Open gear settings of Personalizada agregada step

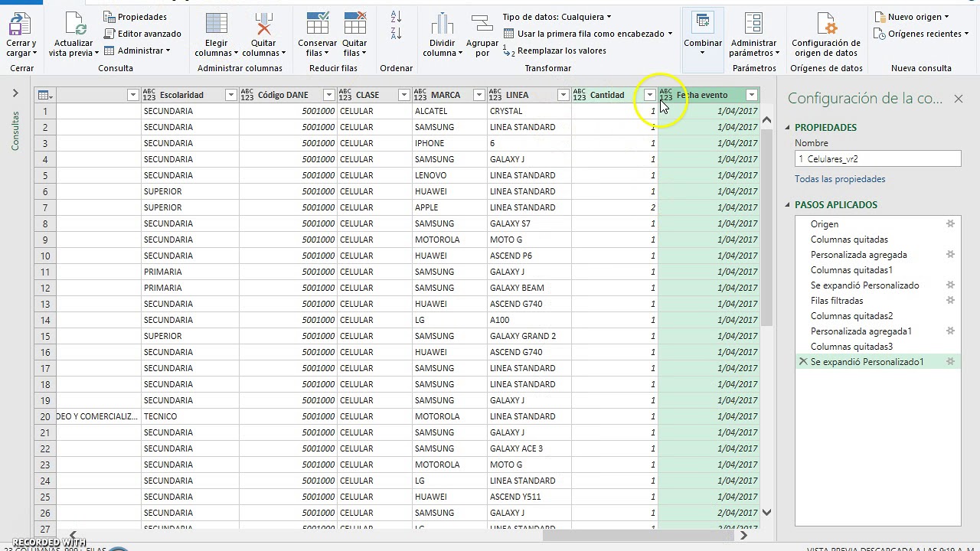[x=950, y=255]
